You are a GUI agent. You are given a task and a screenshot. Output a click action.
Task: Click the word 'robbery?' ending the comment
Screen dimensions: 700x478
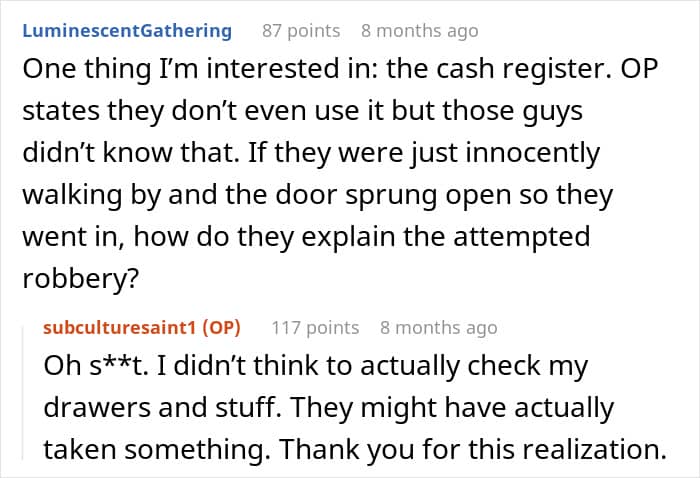81,278
